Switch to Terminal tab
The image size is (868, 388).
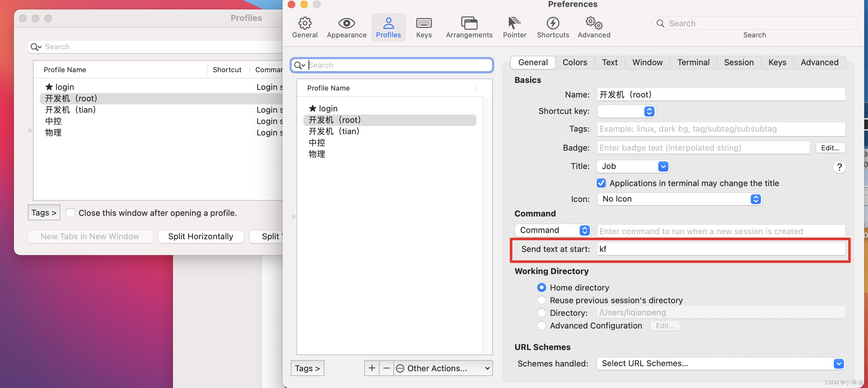tap(693, 62)
